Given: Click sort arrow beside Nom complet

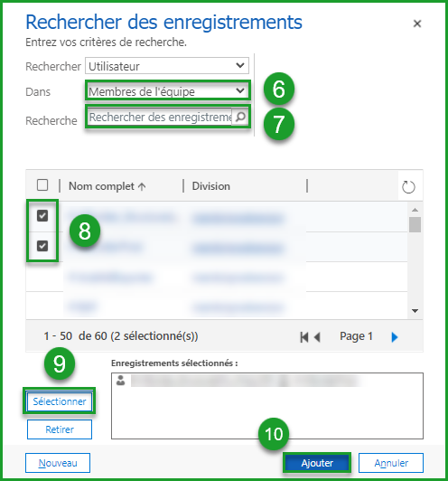Looking at the screenshot, I should (142, 186).
